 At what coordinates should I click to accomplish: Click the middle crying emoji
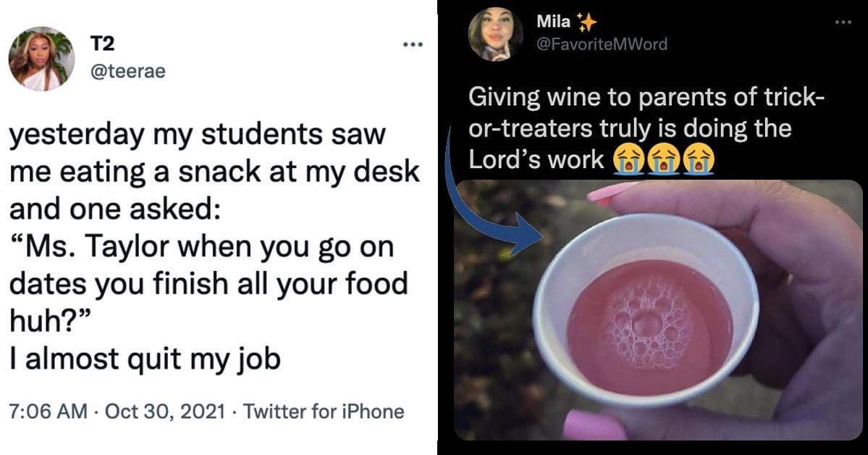662,161
